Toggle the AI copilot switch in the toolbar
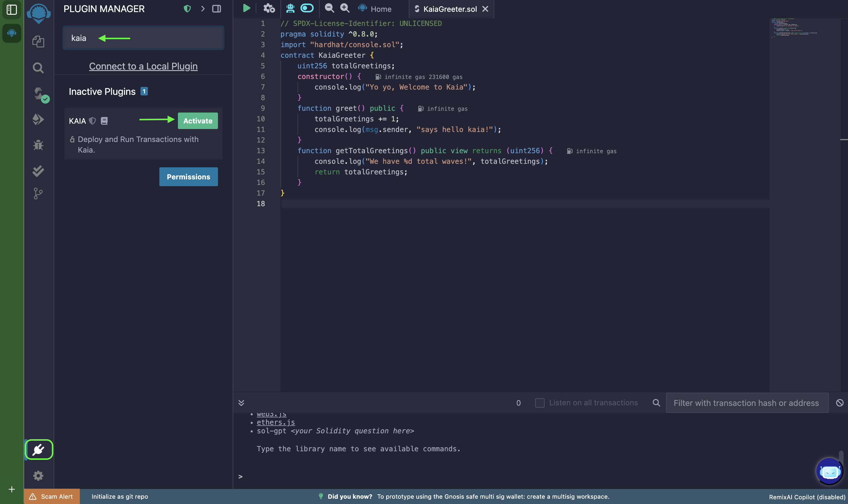 (x=307, y=8)
